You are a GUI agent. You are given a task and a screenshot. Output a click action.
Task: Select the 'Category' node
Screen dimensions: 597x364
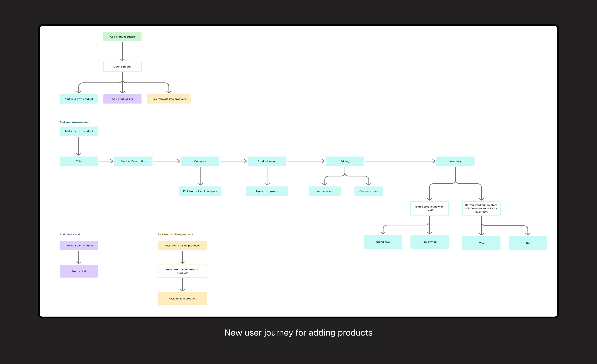[200, 161]
